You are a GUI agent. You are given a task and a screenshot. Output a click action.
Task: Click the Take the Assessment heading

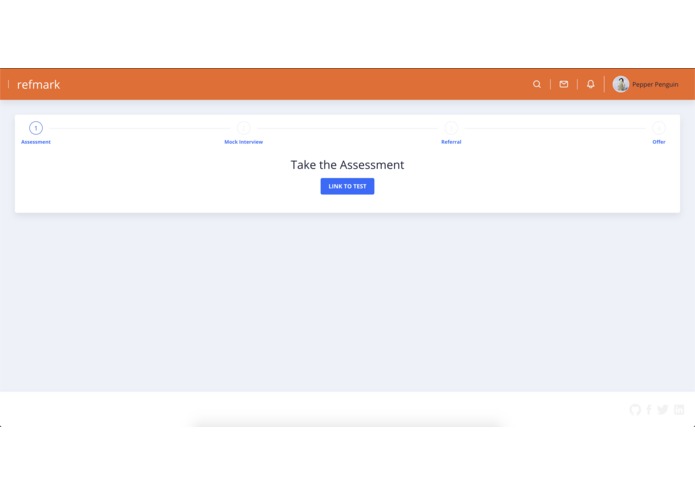point(348,165)
